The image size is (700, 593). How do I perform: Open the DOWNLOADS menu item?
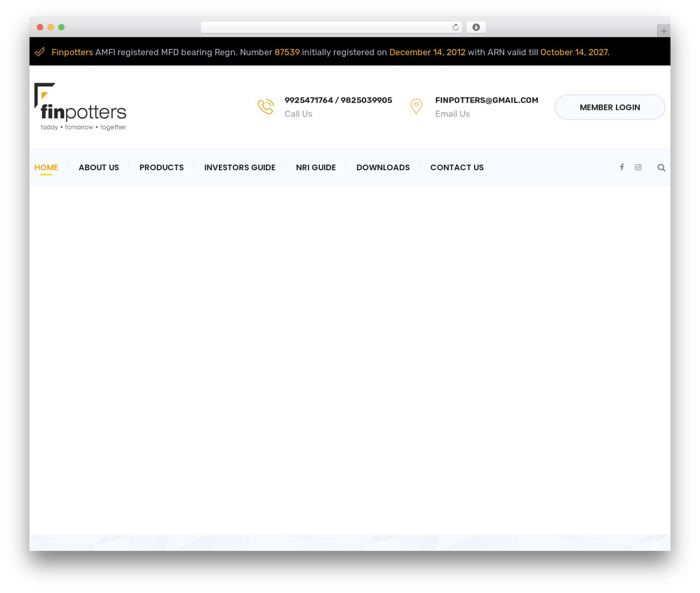click(383, 167)
